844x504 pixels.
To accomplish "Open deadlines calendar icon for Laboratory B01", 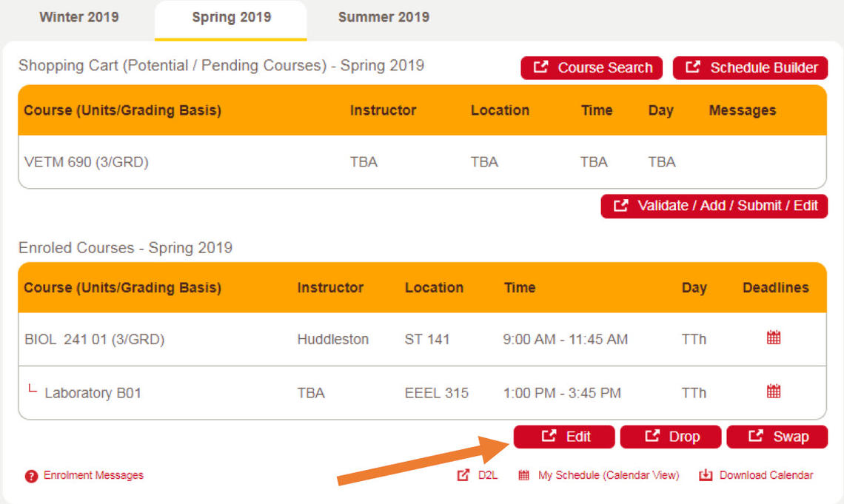I will (774, 392).
